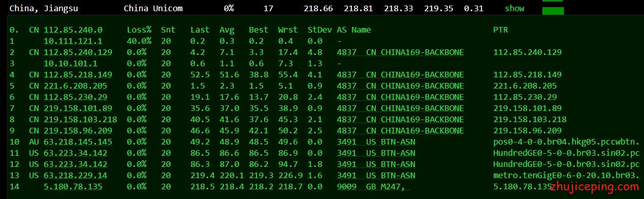
Task: Open hop 2 IP link 112.85.240.129
Action: click(78, 52)
